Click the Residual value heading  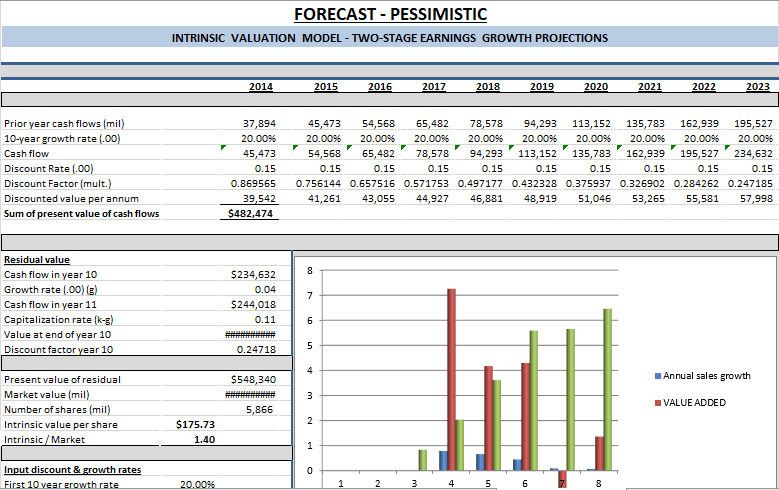pyautogui.click(x=37, y=259)
